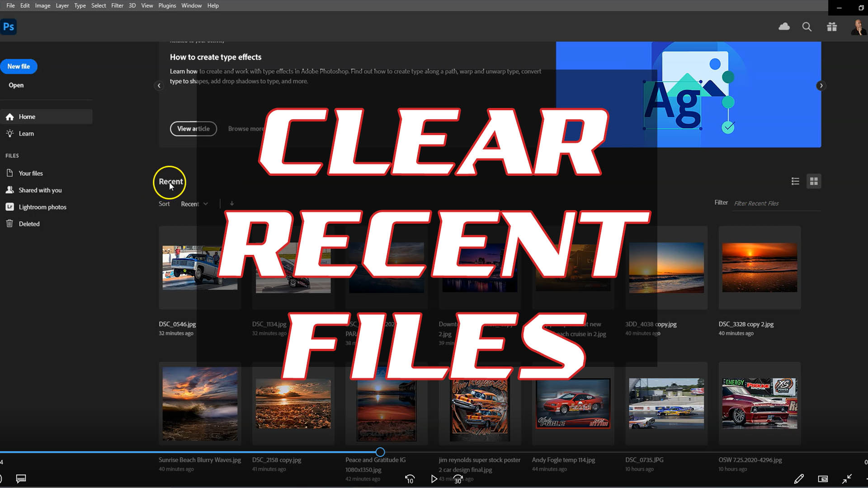868x488 pixels.
Task: Open the Sort options dropdown
Action: pyautogui.click(x=194, y=204)
